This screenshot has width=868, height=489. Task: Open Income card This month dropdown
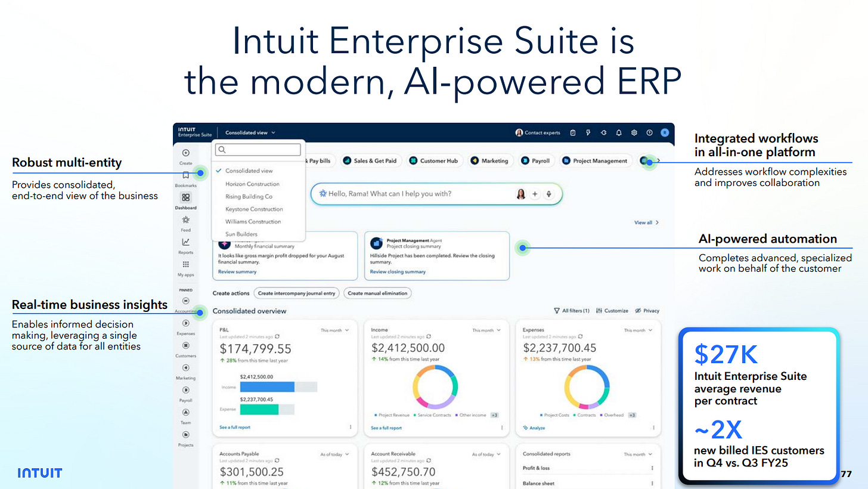click(x=486, y=330)
